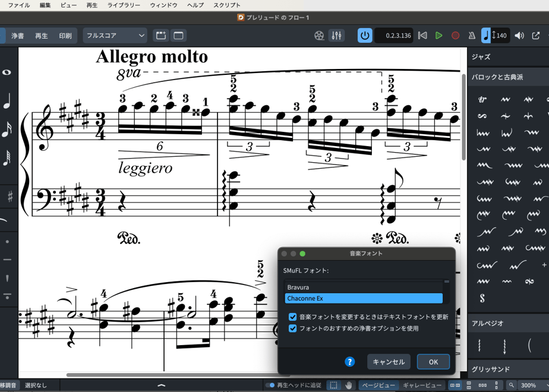The height and width of the screenshot is (392, 549).
Task: Select the sixteenth note duration
Action: (x=7, y=129)
